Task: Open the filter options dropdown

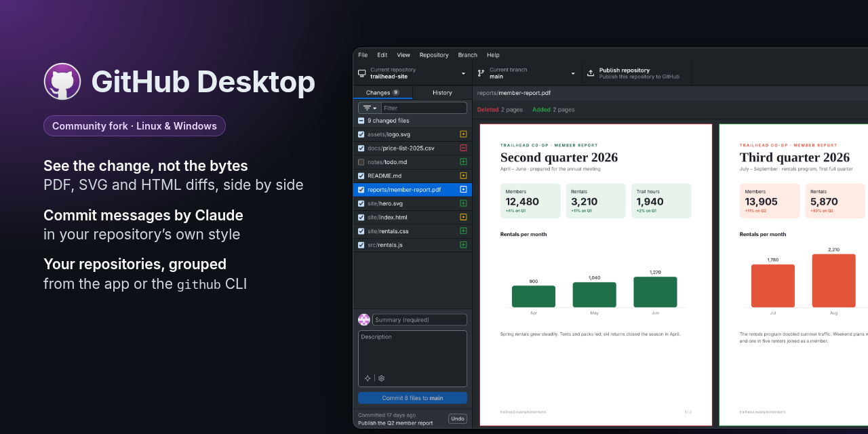Action: coord(370,108)
